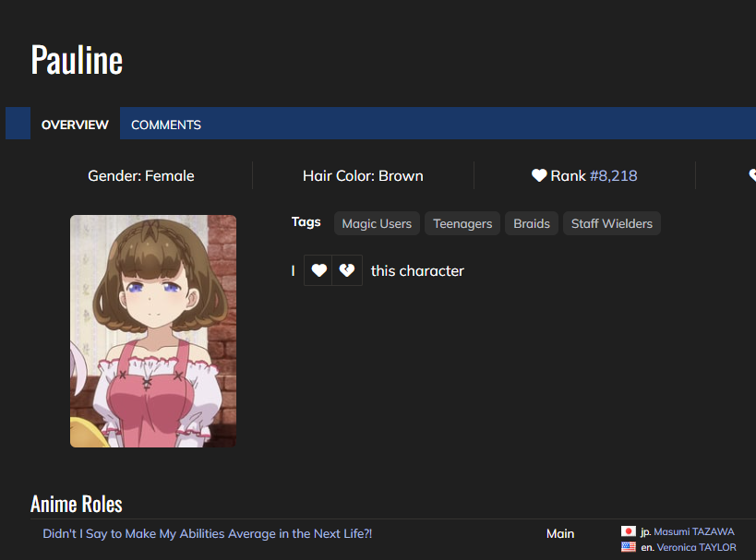
Task: Click the US flag icon
Action: coord(629,547)
